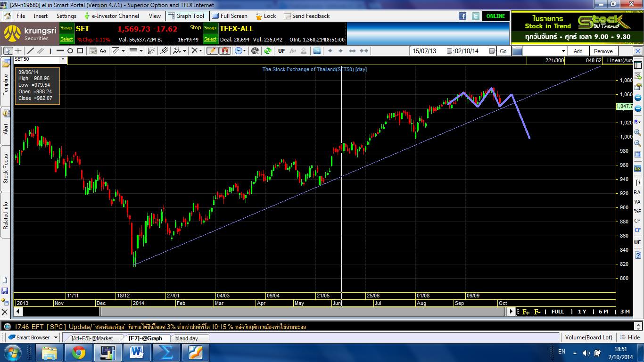Click the UF toolbar button
This screenshot has width=644, height=362.
[281, 51]
